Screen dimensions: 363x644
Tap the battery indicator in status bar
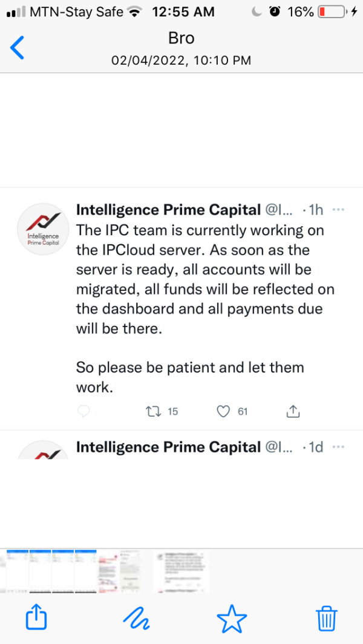click(332, 11)
